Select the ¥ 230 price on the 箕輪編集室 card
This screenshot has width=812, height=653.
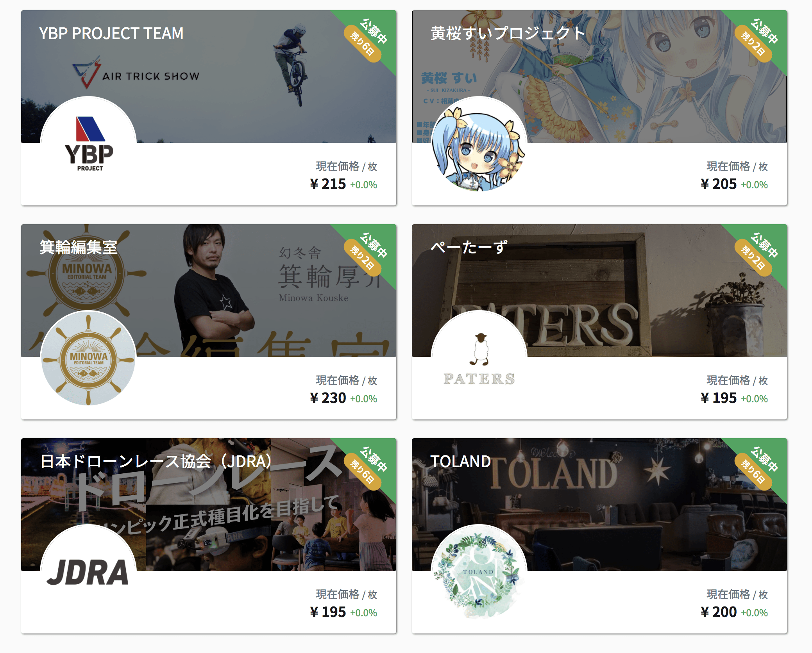pos(328,398)
